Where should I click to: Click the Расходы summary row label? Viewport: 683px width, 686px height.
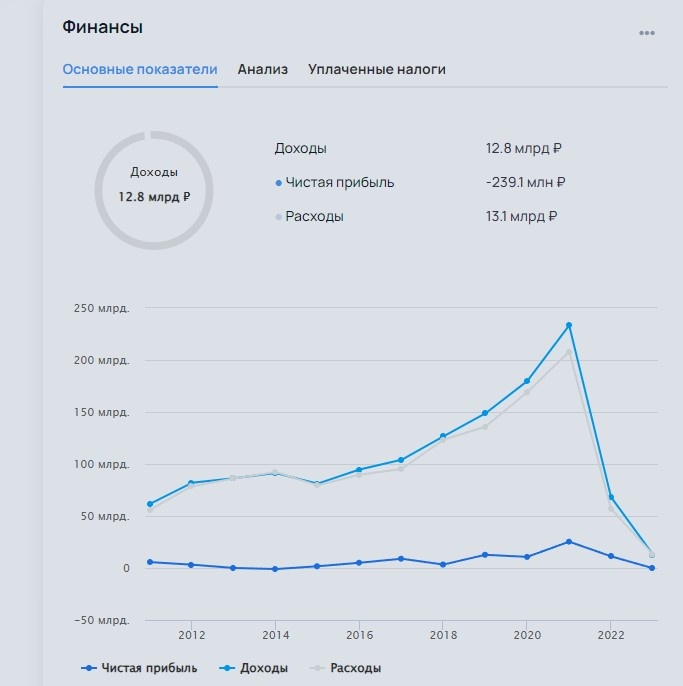[314, 217]
